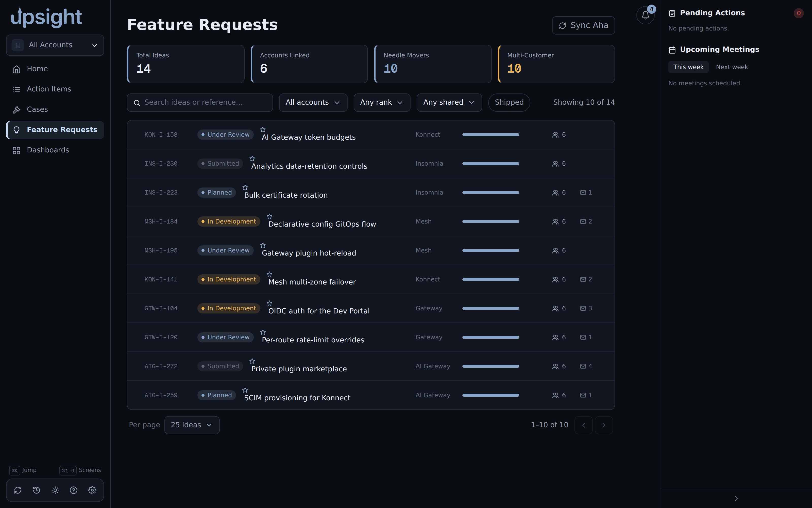Click the mail icon in INS-I-223 row
Image resolution: width=812 pixels, height=508 pixels.
(x=583, y=193)
